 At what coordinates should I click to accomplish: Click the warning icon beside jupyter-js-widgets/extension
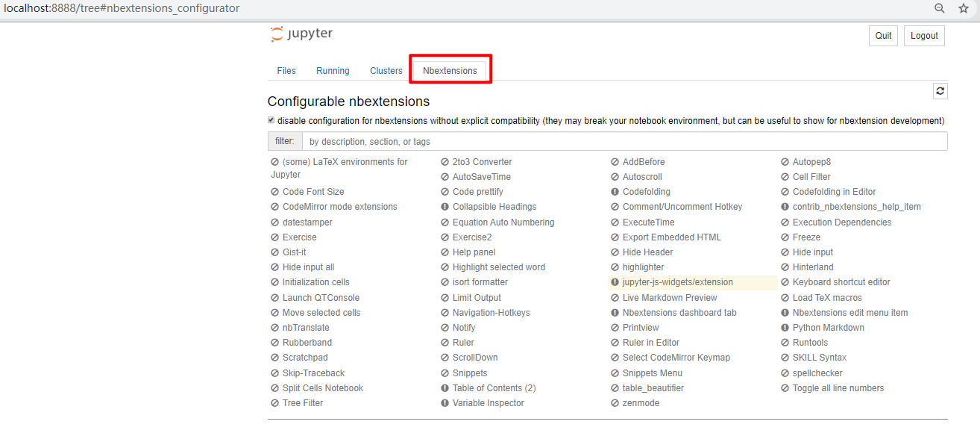click(x=615, y=282)
